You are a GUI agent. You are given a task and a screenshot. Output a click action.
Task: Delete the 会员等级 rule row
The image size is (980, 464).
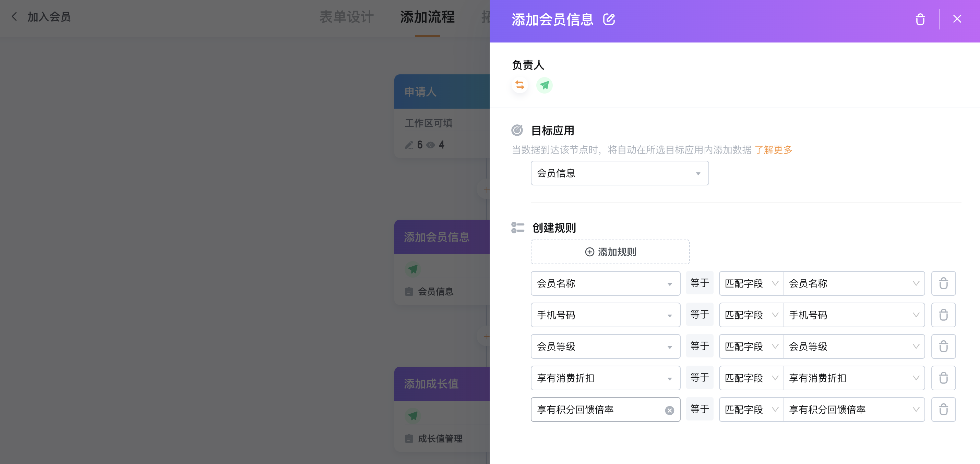(943, 346)
